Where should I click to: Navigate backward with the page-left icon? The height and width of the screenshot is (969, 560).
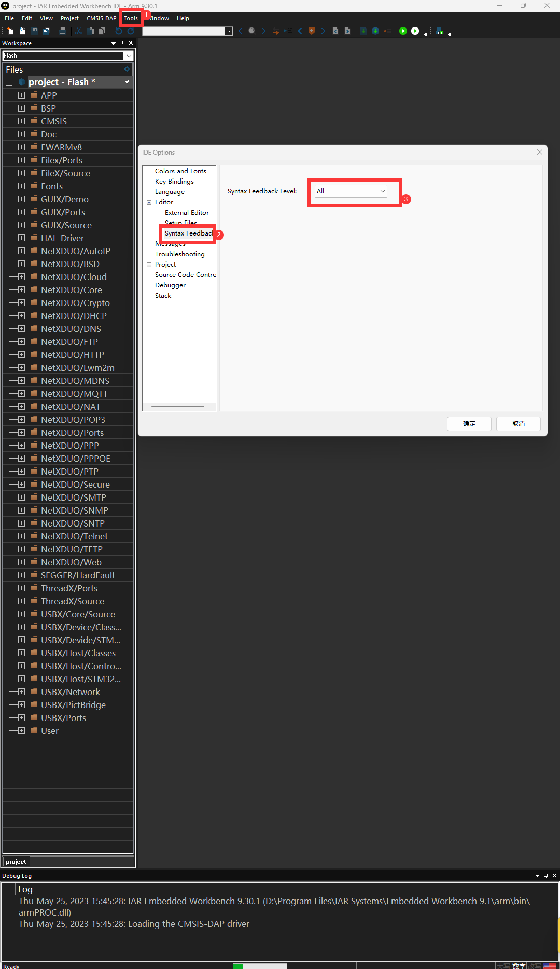coord(335,31)
